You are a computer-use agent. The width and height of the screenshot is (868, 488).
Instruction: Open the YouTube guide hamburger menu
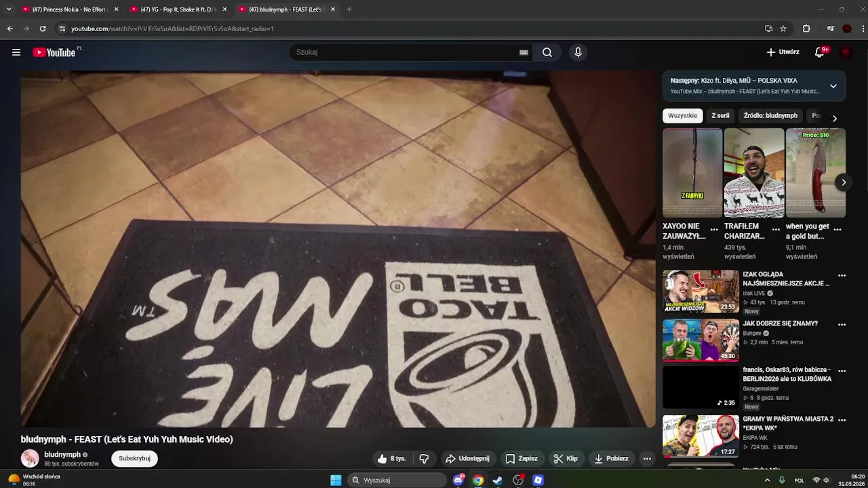16,52
